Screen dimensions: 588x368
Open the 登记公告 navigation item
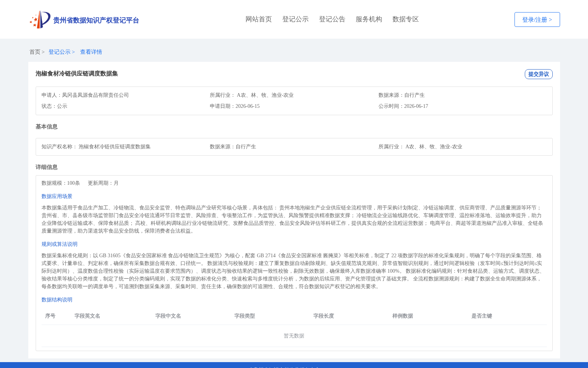332,19
